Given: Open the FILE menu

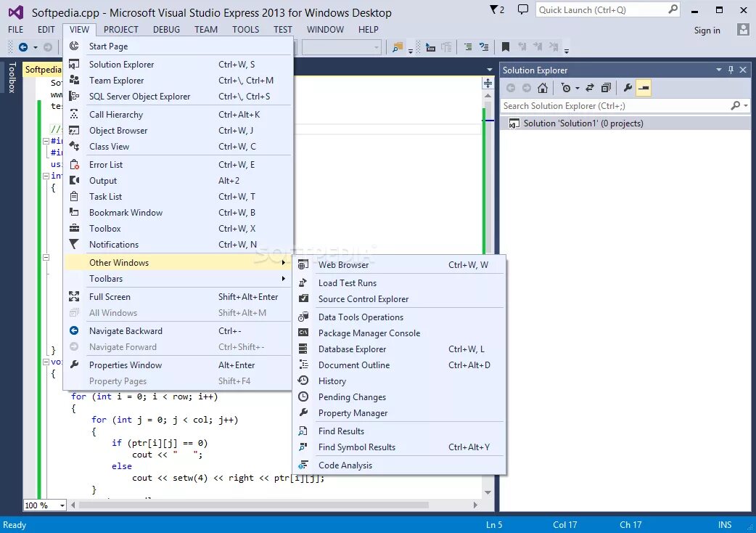Looking at the screenshot, I should coord(15,30).
